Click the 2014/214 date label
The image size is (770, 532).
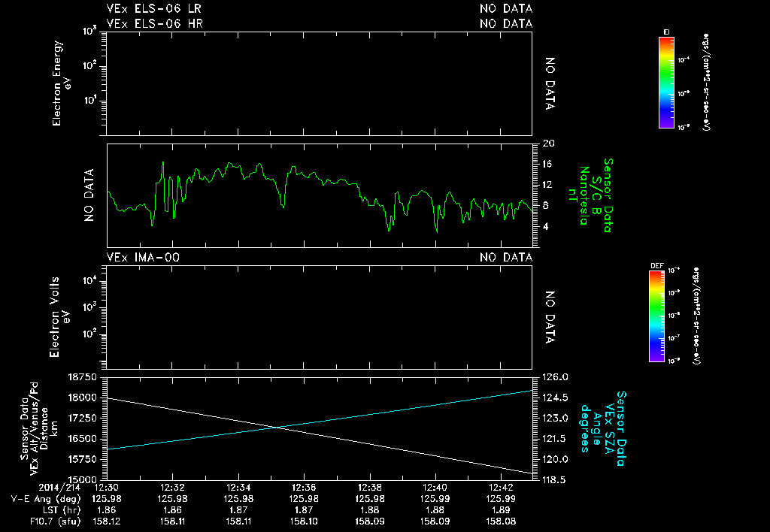click(60, 488)
